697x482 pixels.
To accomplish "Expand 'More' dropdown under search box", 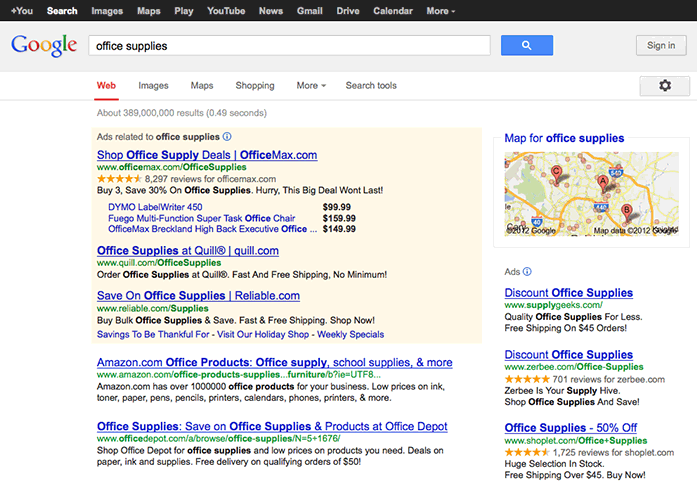I will click(x=311, y=85).
